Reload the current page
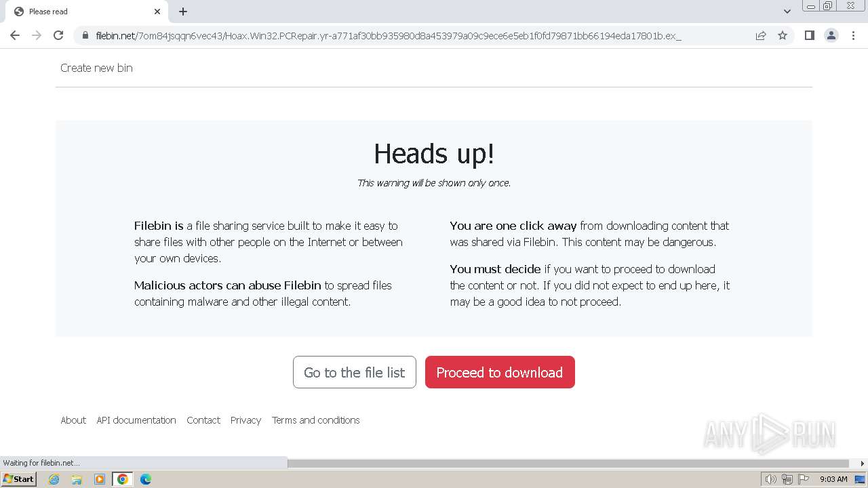 pos(58,35)
